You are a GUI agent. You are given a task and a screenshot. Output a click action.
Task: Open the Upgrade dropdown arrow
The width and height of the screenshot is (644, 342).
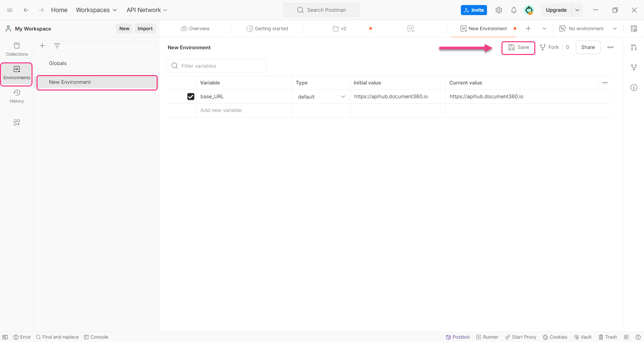577,10
